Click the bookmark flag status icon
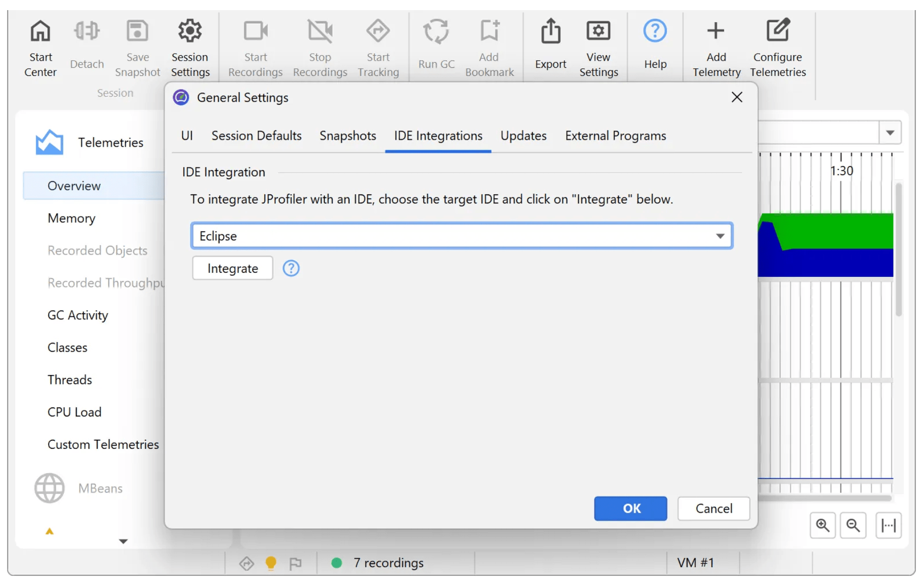 point(296,563)
